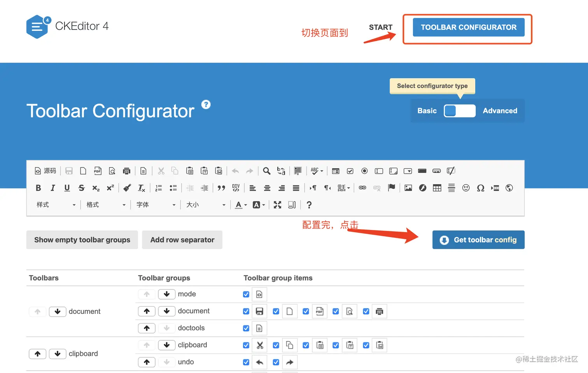The height and width of the screenshot is (373, 588).
Task: Click the IFrame globe icon
Action: click(509, 188)
